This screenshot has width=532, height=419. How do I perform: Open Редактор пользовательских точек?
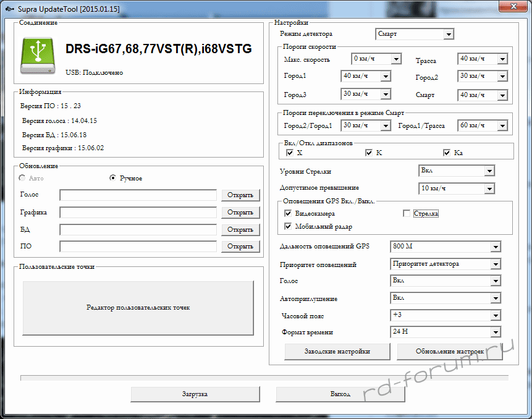pos(138,308)
